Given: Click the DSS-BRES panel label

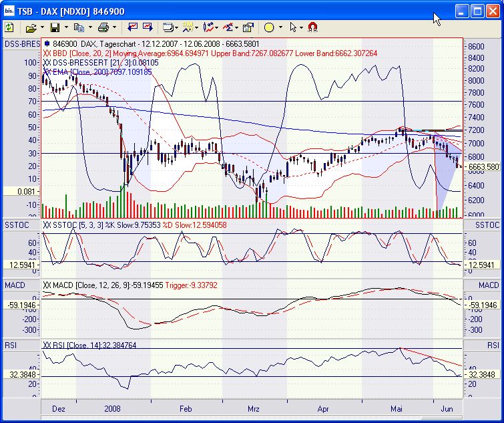Looking at the screenshot, I should coord(22,44).
